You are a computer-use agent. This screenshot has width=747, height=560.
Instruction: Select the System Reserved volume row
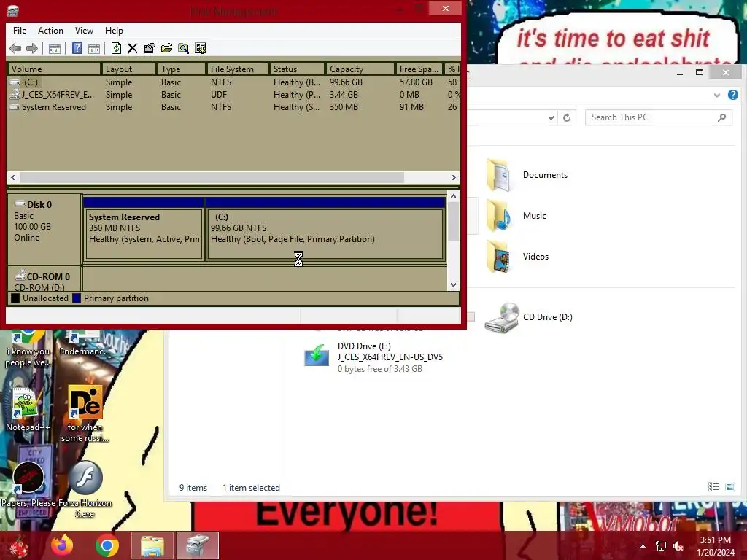(233, 107)
